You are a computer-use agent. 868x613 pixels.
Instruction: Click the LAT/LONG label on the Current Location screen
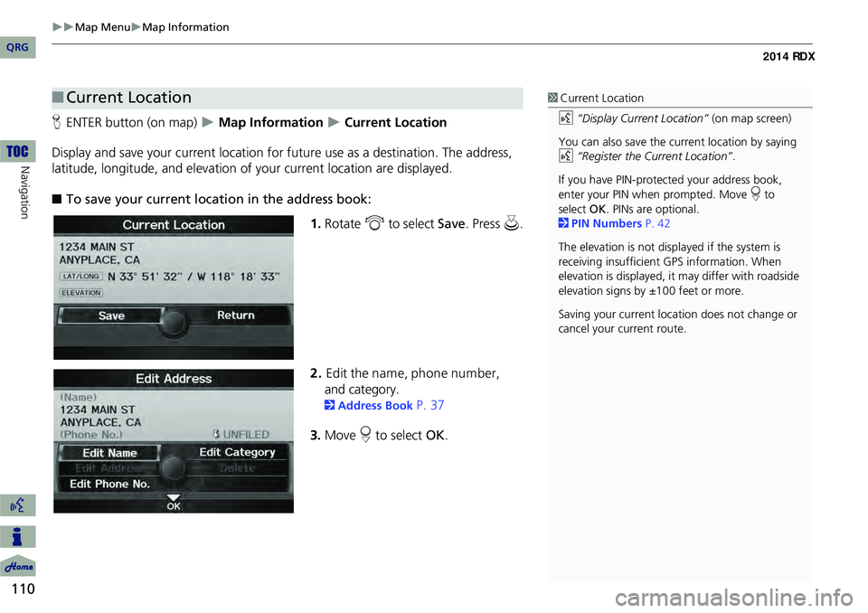(x=80, y=277)
